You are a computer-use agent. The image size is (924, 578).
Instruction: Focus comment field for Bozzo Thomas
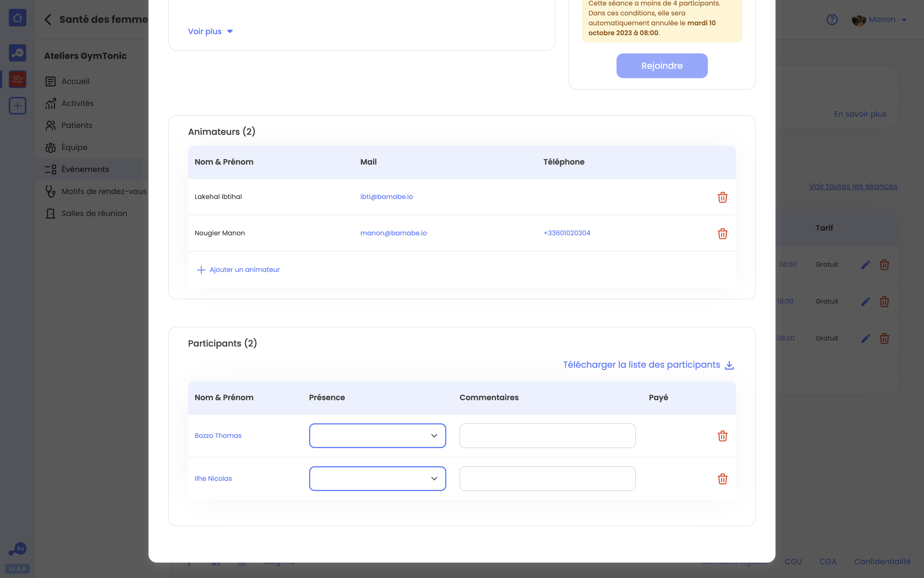[547, 436]
